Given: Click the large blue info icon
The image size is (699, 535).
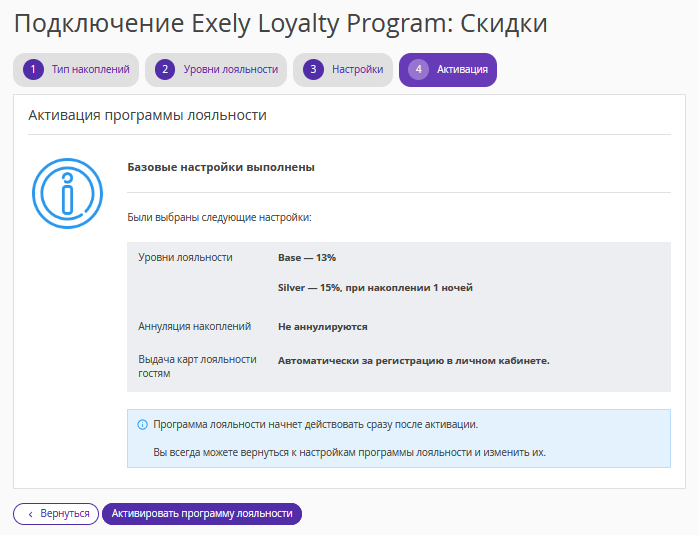Looking at the screenshot, I should click(67, 193).
